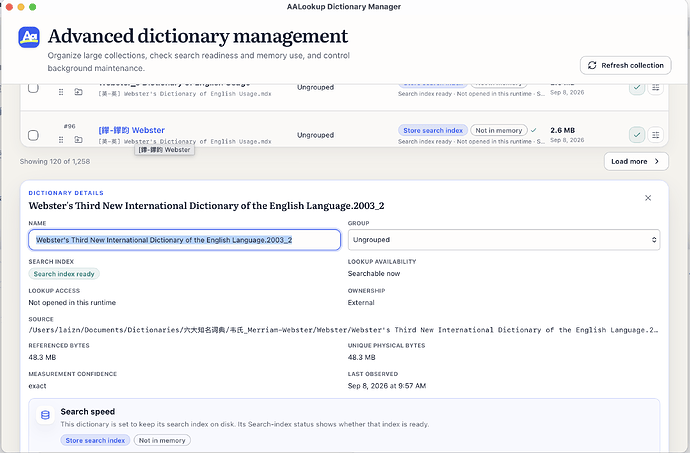690x453 pixels.
Task: Click the source path starting with /Users/laizn
Action: pyautogui.click(x=343, y=330)
